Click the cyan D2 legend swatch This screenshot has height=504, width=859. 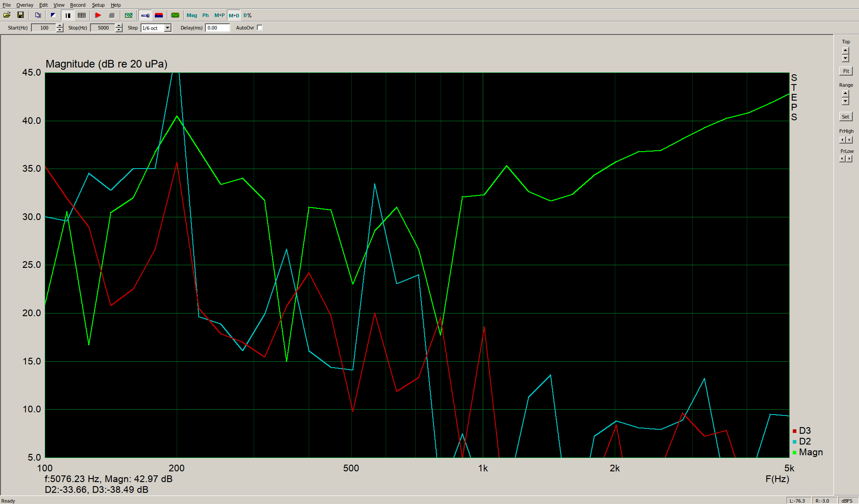[795, 442]
